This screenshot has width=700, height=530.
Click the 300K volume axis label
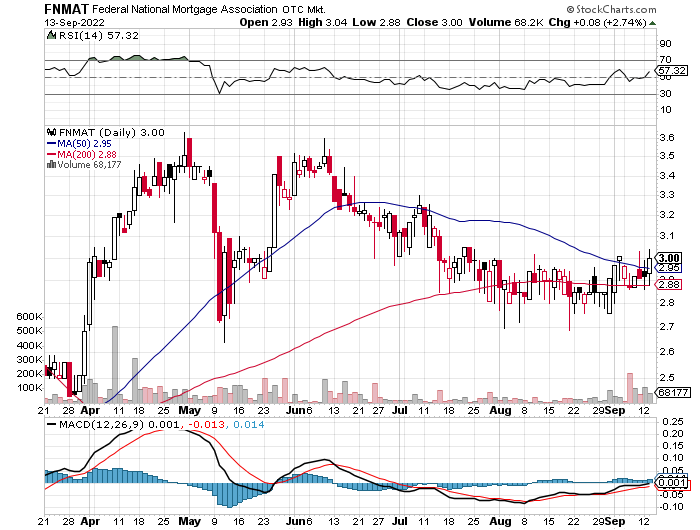coord(29,359)
